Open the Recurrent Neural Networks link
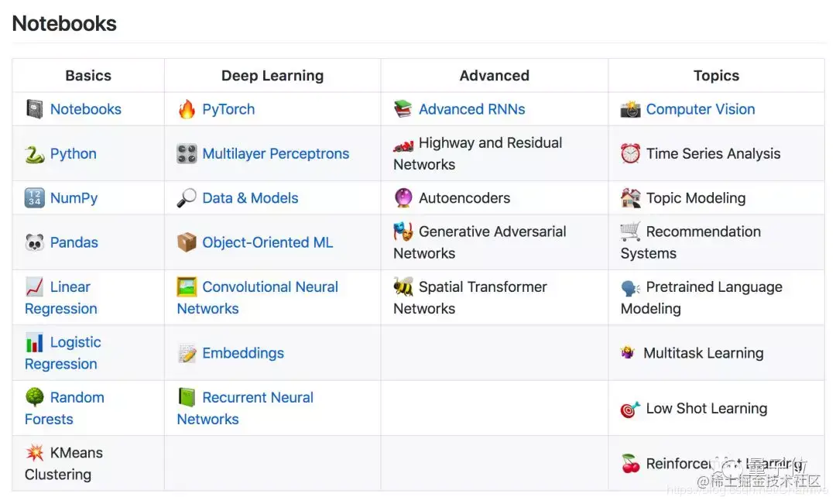836x504 pixels. (x=257, y=398)
